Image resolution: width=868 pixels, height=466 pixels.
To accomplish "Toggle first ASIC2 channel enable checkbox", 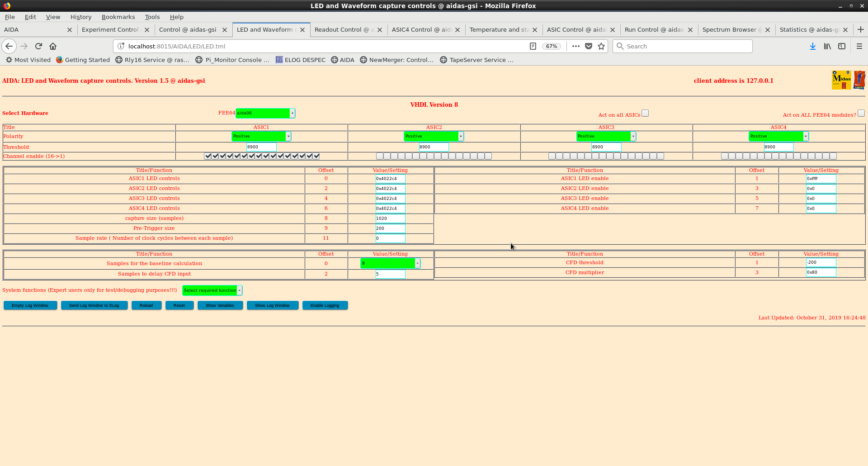I will pyautogui.click(x=380, y=156).
